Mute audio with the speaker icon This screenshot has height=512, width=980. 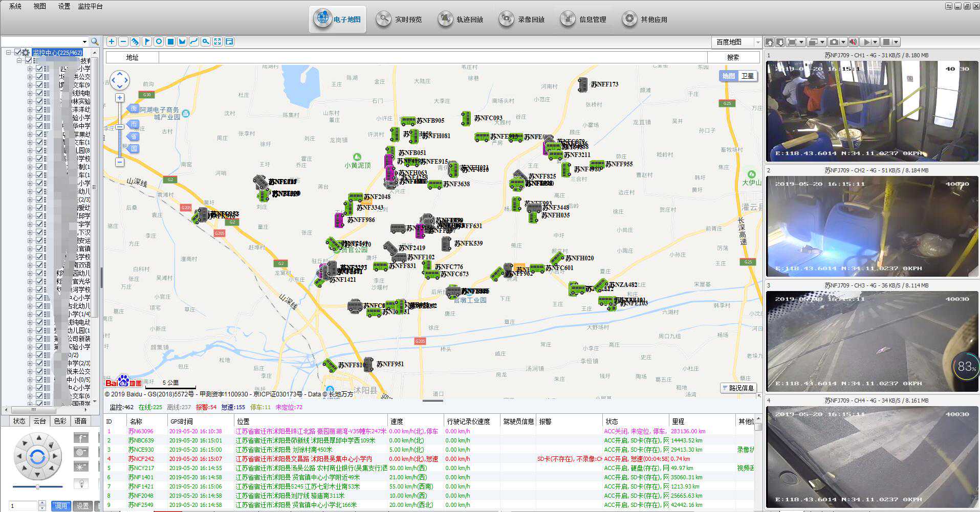[x=853, y=42]
